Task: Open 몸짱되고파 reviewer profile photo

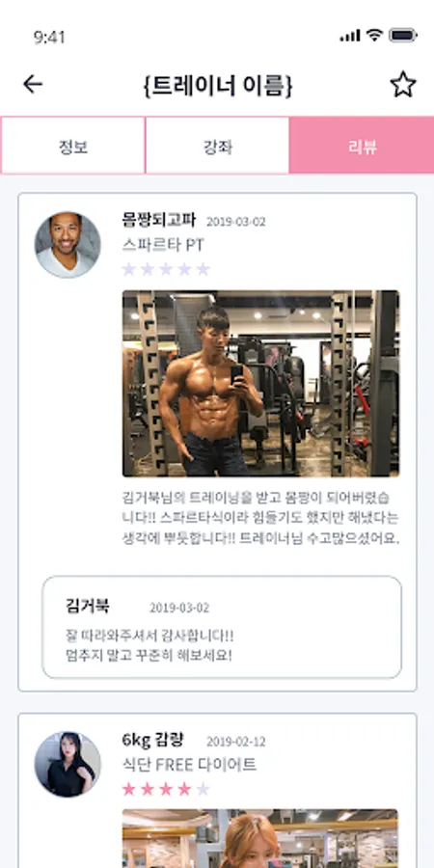Action: [68, 244]
